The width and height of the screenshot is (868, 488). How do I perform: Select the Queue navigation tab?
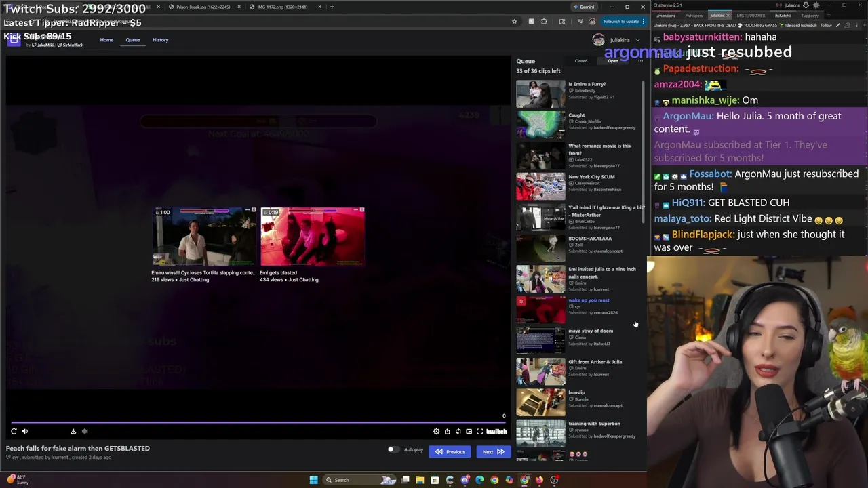click(133, 39)
